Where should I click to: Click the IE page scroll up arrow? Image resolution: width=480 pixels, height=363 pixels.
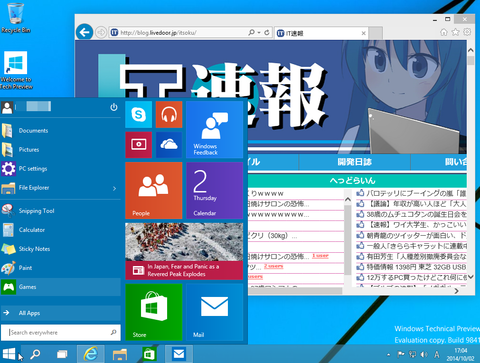pos(471,50)
